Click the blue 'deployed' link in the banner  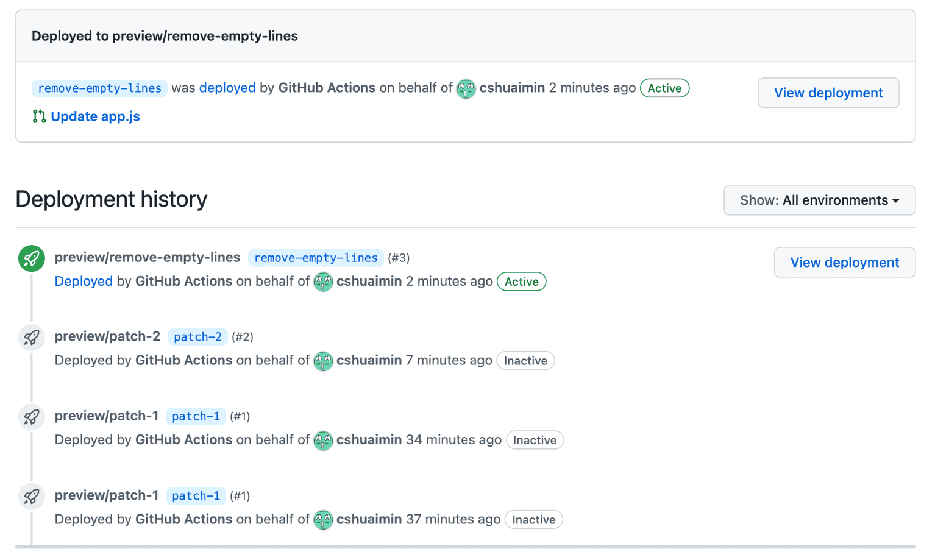(x=227, y=88)
